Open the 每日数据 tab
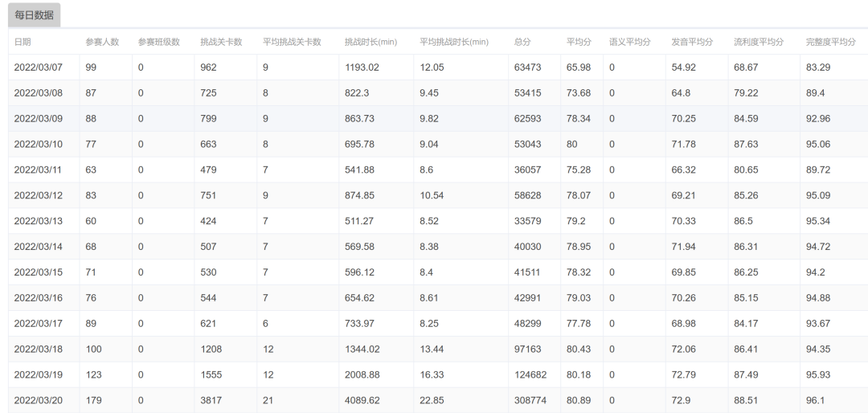This screenshot has width=868, height=413. tap(35, 14)
